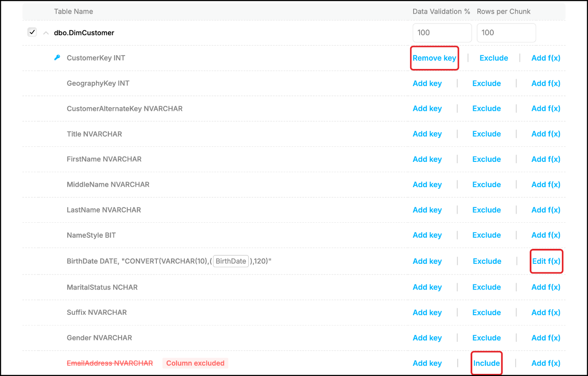The width and height of the screenshot is (588, 376).
Task: Exclude the LastName column
Action: 486,210
